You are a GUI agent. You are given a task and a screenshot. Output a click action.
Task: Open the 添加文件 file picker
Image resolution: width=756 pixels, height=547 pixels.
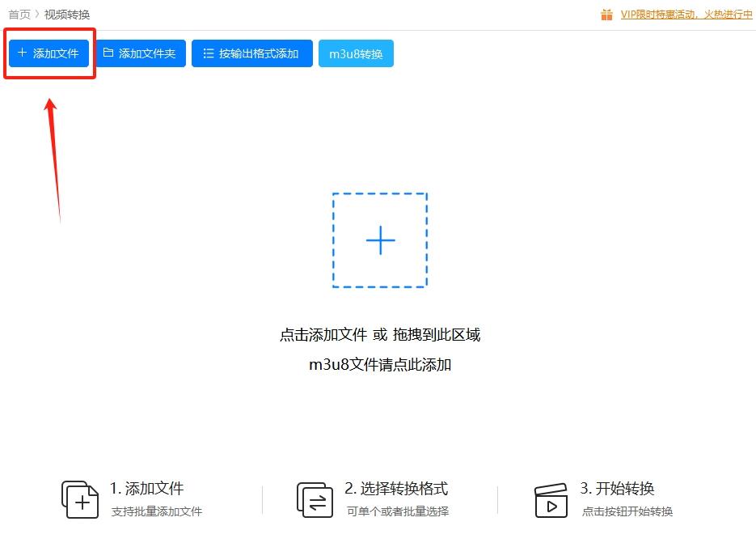coord(49,53)
